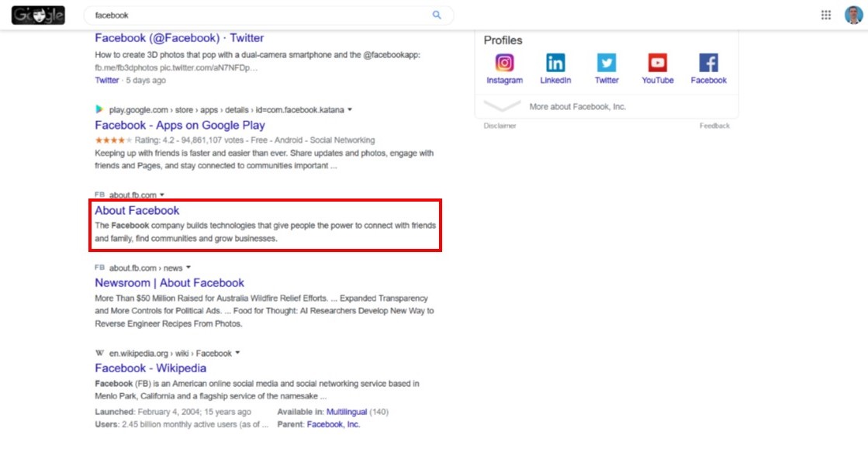Open the Facebook - Wikipedia result
This screenshot has height=473, width=868.
pos(150,368)
